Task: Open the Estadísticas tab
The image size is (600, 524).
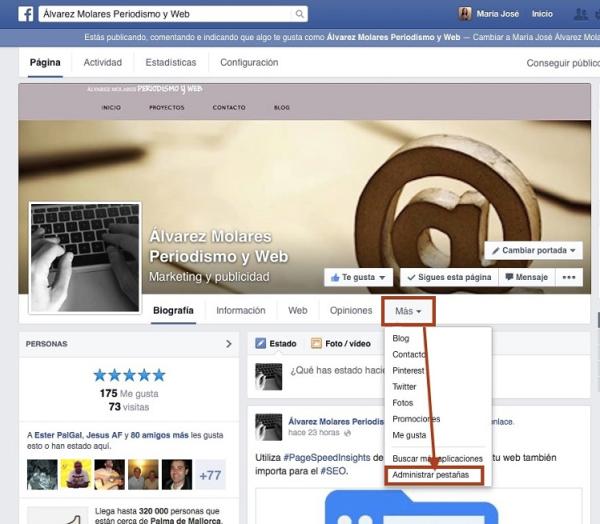Action: pyautogui.click(x=171, y=62)
